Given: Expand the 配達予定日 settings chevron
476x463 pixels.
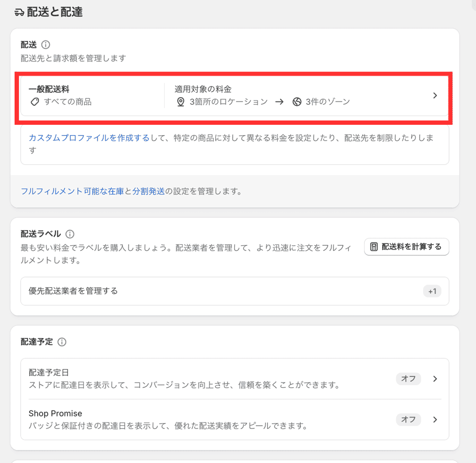Looking at the screenshot, I should 436,379.
